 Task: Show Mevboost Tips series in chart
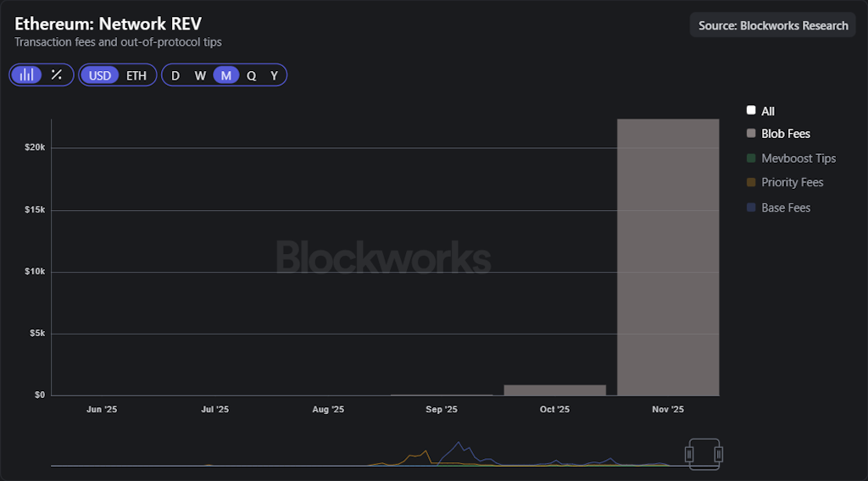point(798,158)
